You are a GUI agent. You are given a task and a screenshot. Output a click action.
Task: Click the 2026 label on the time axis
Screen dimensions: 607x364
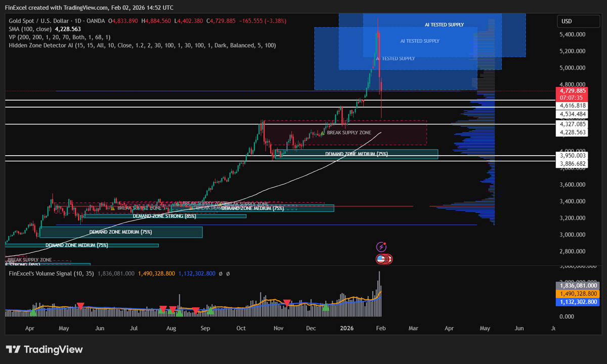[x=347, y=328]
